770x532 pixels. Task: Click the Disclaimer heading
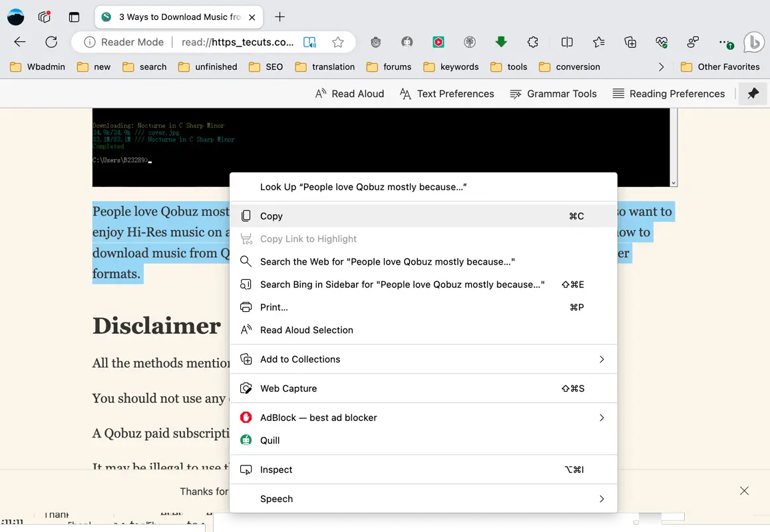click(x=156, y=326)
